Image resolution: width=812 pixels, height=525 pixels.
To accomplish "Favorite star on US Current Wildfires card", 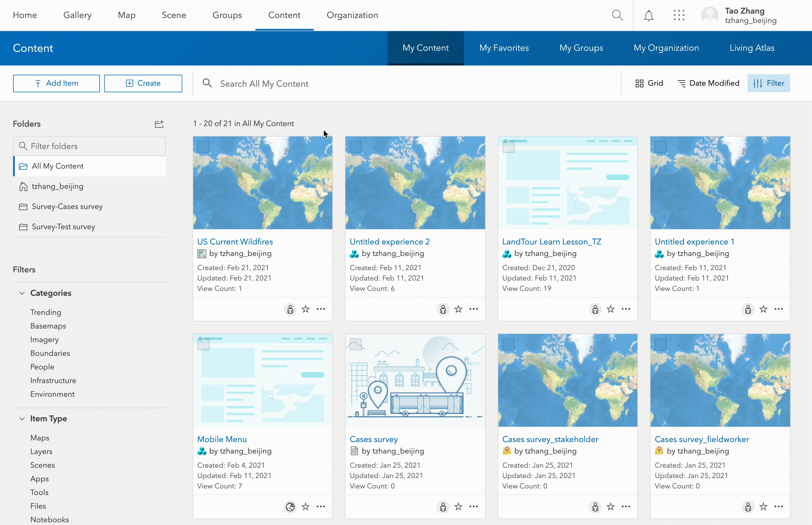I will pyautogui.click(x=305, y=309).
